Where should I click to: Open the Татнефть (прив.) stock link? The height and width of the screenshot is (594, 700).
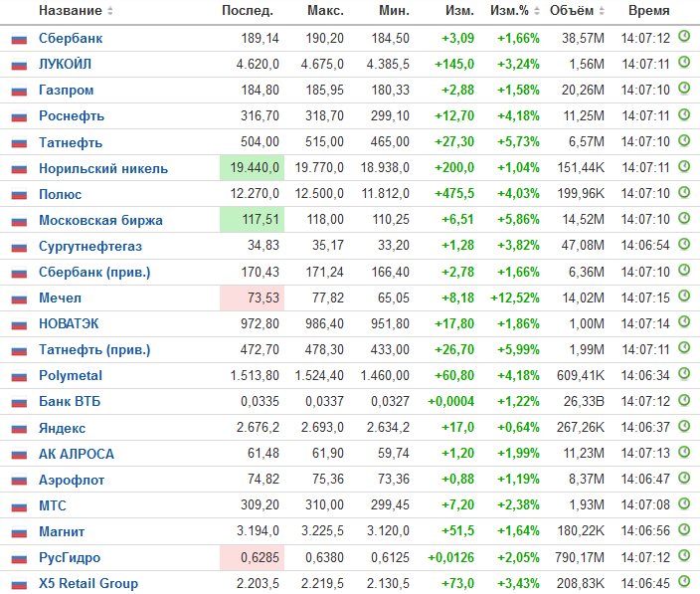[x=94, y=349]
